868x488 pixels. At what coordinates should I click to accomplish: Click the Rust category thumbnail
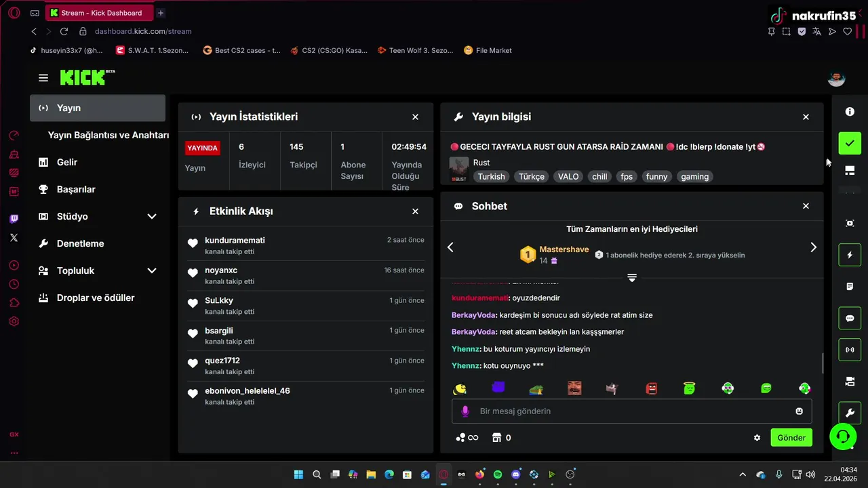click(x=459, y=169)
